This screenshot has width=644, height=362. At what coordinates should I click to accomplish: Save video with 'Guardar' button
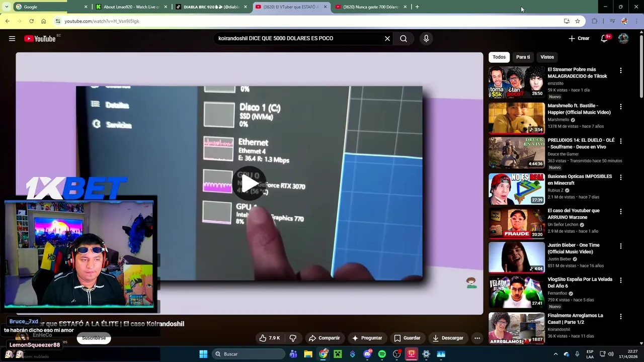pos(407,338)
